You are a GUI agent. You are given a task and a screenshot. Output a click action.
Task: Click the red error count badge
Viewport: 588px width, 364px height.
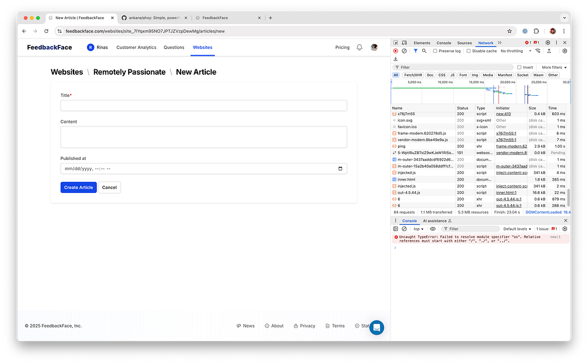(x=528, y=43)
